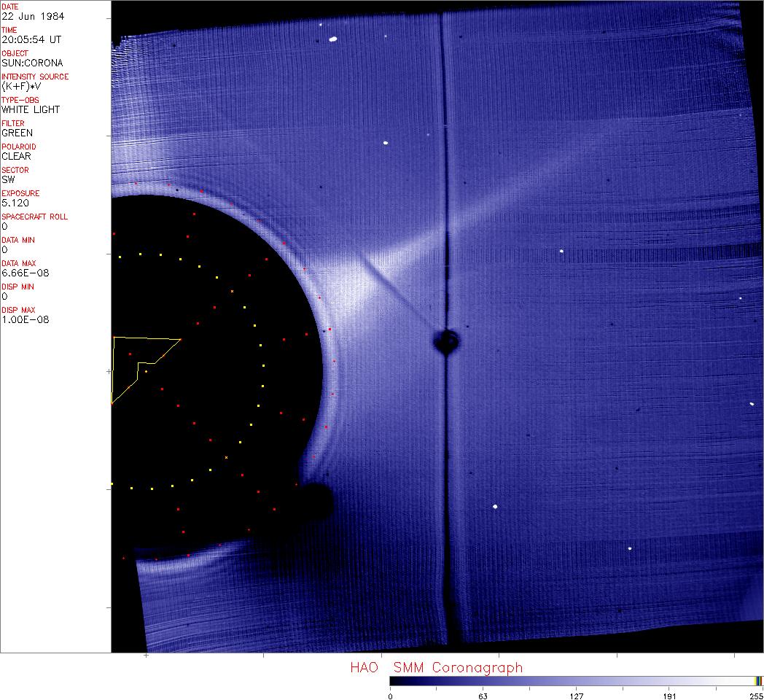Screen dimensions: 764x700
Task: Click the dark ringed spot on the vertical line
Action: point(445,341)
